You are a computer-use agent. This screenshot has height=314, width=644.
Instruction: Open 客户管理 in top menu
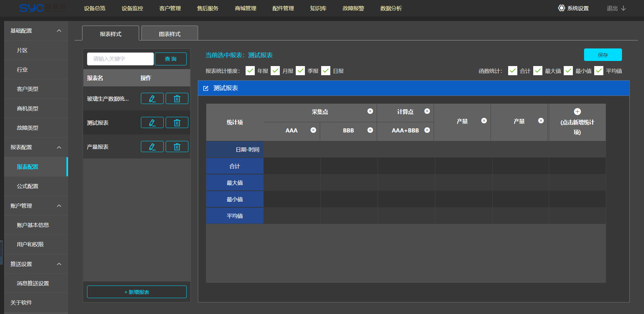(170, 8)
